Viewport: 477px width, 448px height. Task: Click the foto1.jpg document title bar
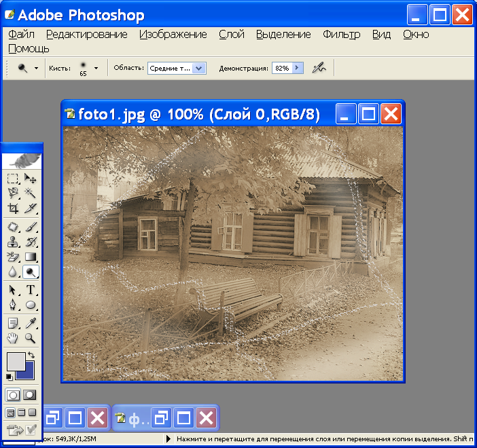coord(198,114)
